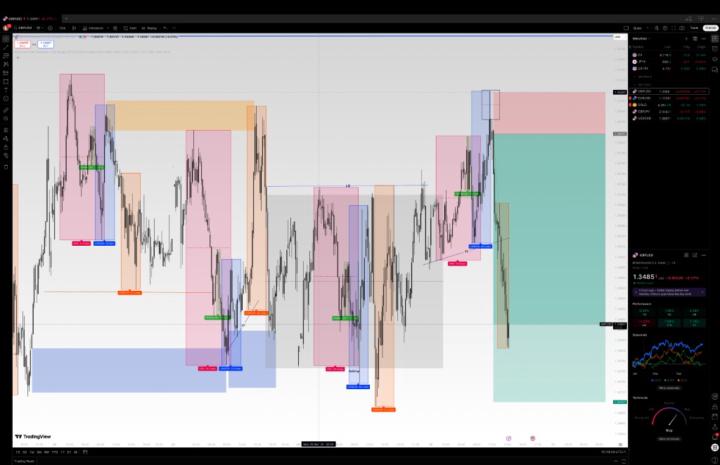Click the blue Buy price button
The image size is (720, 465).
point(45,44)
